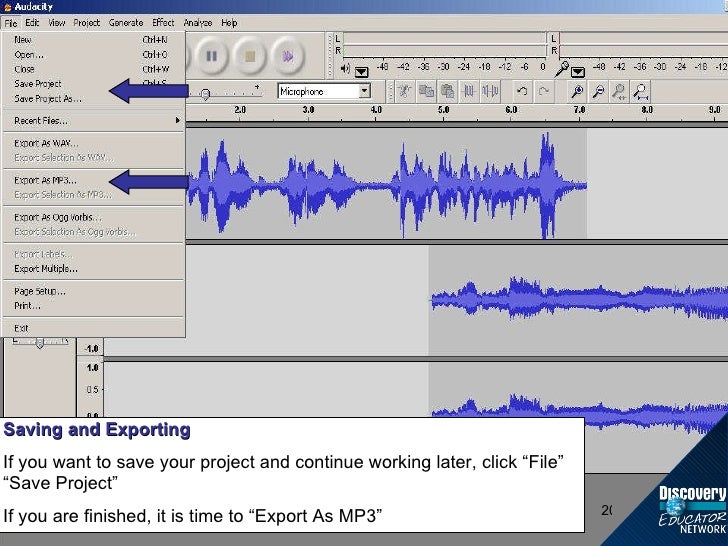Select Export Multiple... menu entry
This screenshot has width=728, height=546.
93,268
